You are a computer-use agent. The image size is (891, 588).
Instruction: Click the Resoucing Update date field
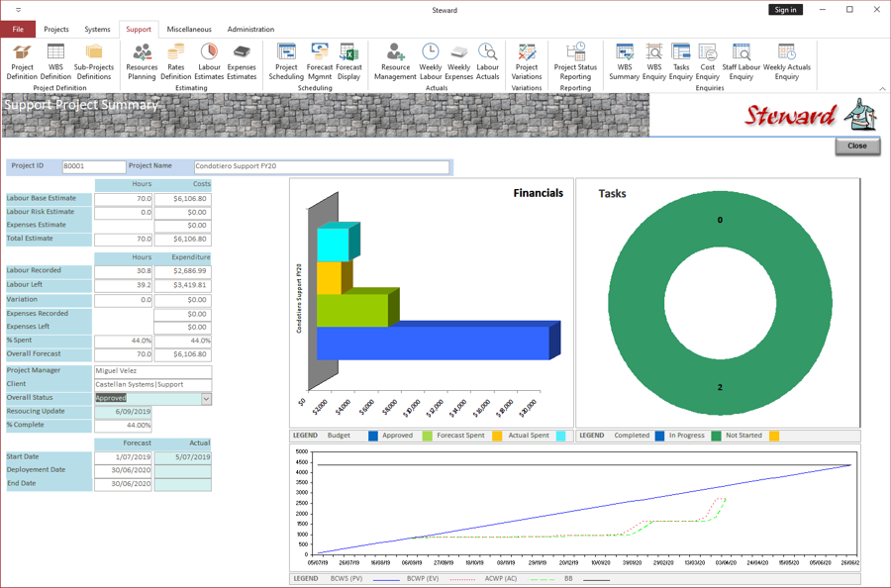point(123,412)
